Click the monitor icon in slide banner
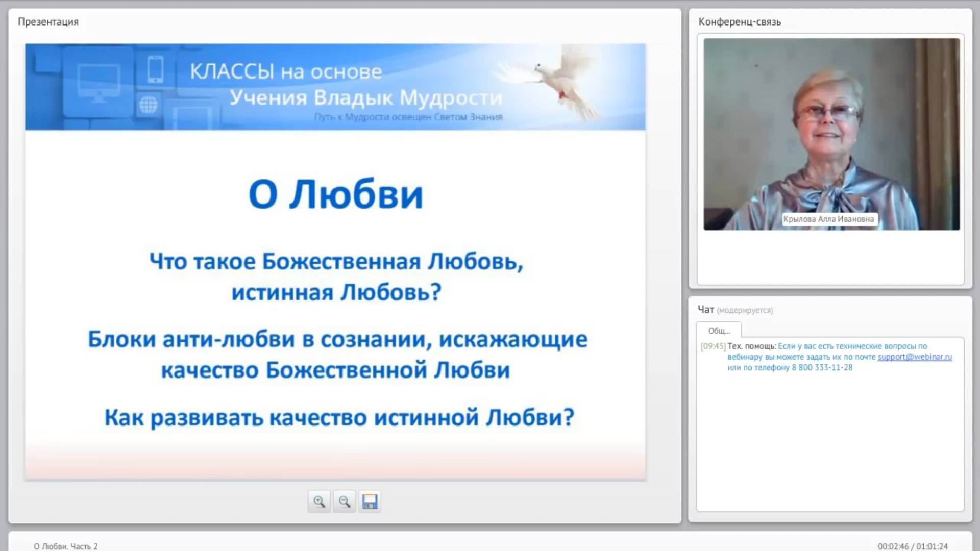Viewport: 980px width, 551px height. point(99,83)
